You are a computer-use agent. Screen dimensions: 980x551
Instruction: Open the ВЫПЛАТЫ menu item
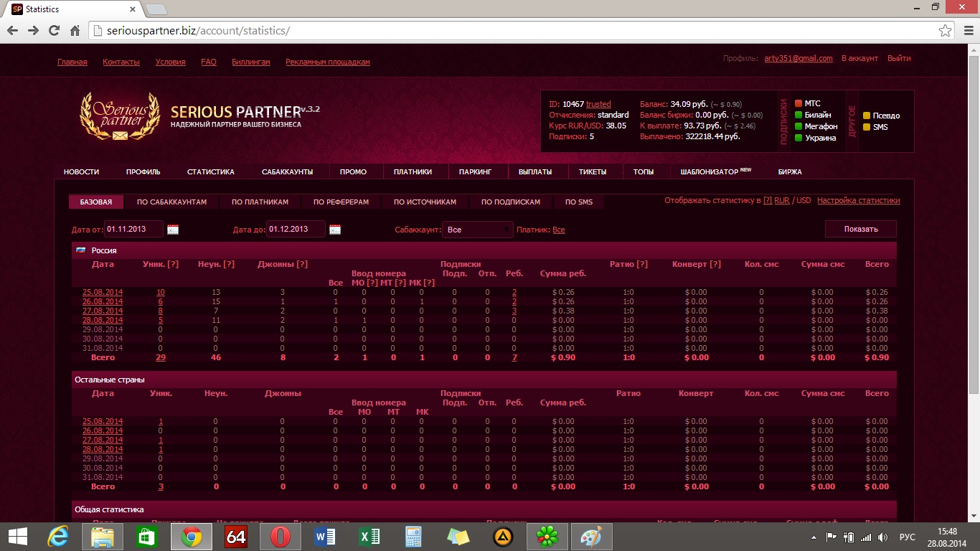pos(534,172)
